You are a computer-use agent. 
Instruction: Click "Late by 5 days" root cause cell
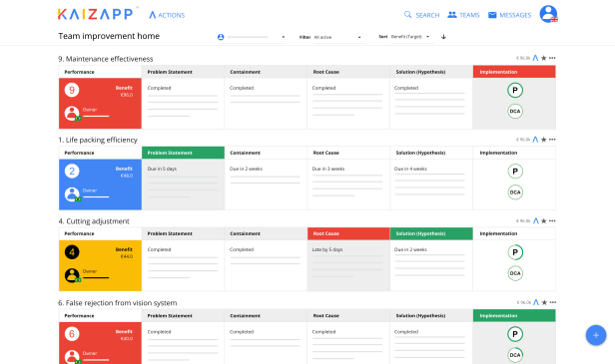348,265
